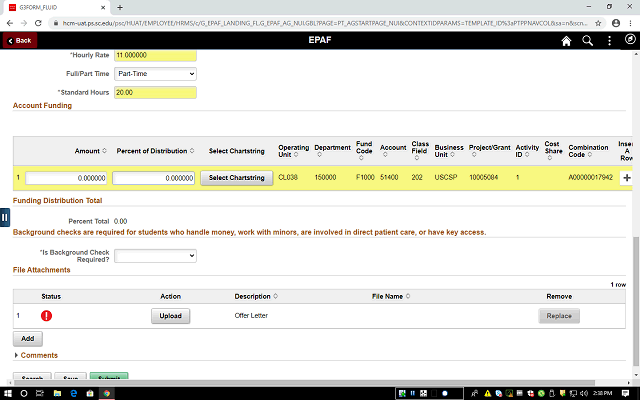Open the taskbar volume speaker icon

tap(584, 393)
